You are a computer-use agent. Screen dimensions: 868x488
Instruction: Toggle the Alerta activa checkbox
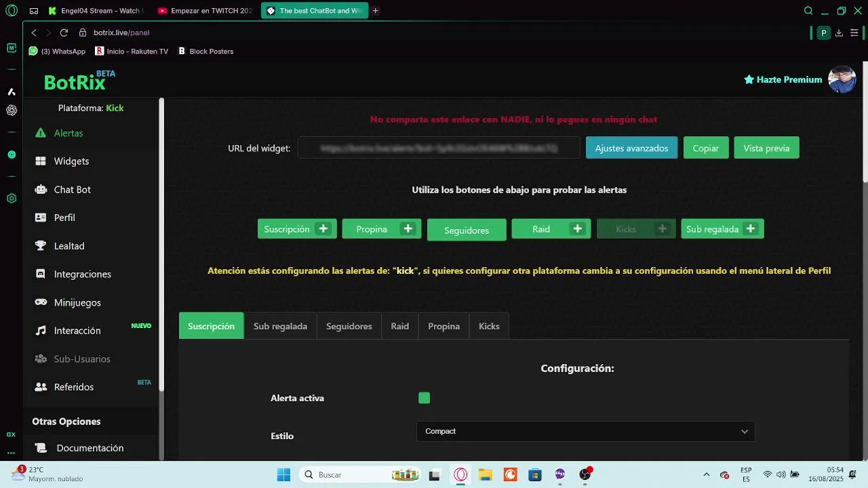coord(425,398)
